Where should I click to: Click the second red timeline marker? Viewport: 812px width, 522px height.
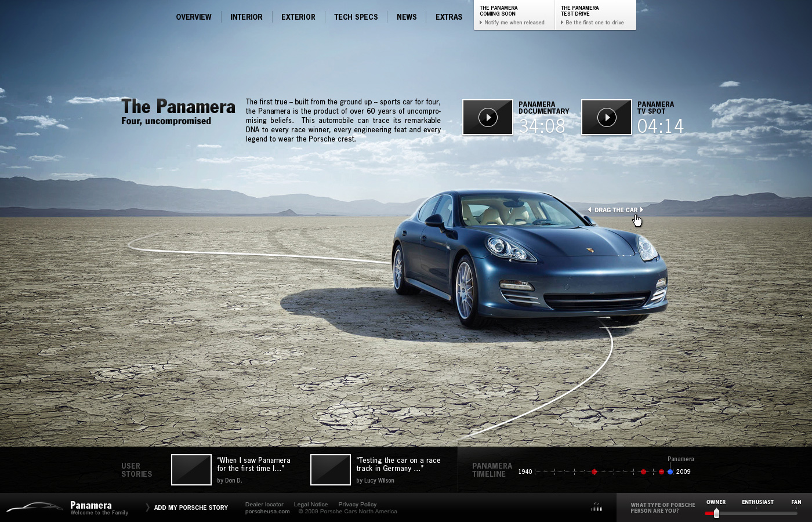pos(643,472)
